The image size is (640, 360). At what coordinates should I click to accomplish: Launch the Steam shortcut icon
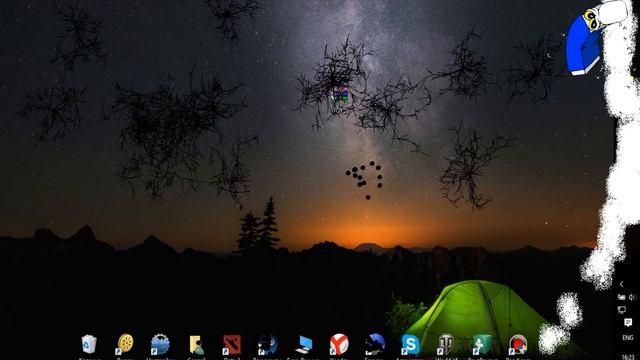268,344
